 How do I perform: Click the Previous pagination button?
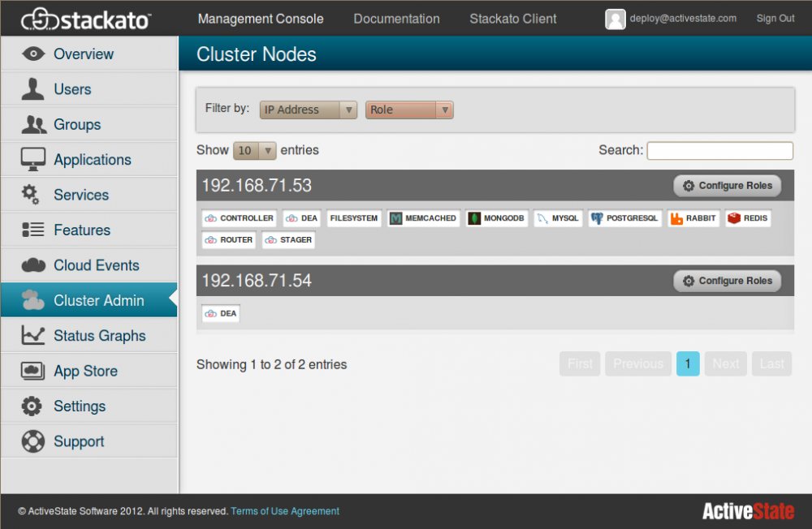[x=638, y=363]
